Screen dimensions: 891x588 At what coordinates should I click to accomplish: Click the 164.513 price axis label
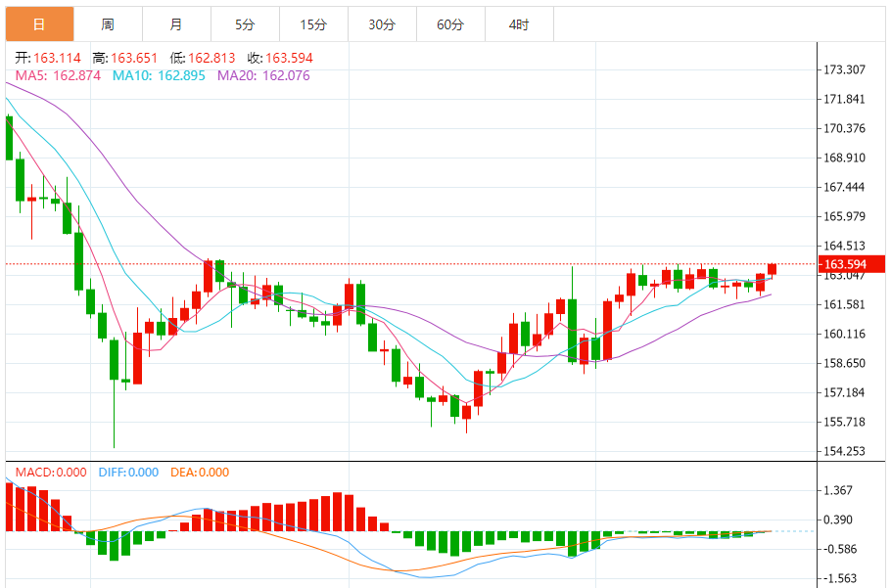(844, 246)
